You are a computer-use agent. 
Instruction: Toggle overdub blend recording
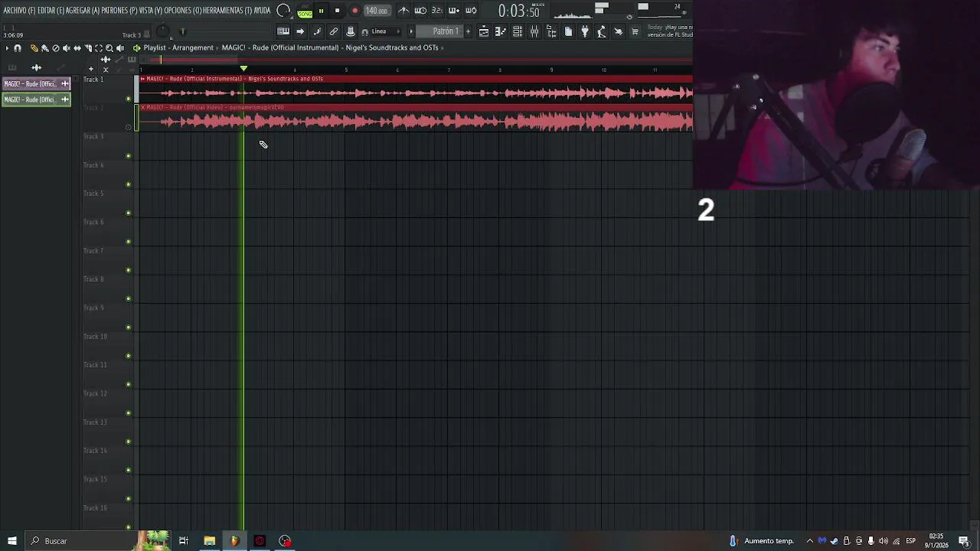click(x=454, y=11)
